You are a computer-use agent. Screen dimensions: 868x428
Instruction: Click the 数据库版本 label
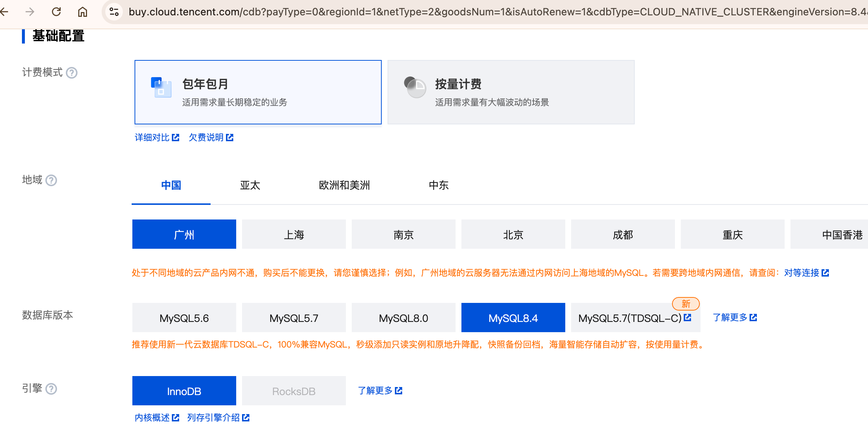[x=48, y=315]
